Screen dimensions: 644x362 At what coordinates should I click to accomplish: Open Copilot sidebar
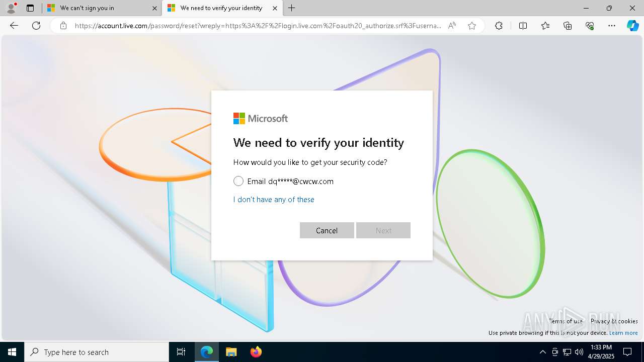click(x=632, y=26)
